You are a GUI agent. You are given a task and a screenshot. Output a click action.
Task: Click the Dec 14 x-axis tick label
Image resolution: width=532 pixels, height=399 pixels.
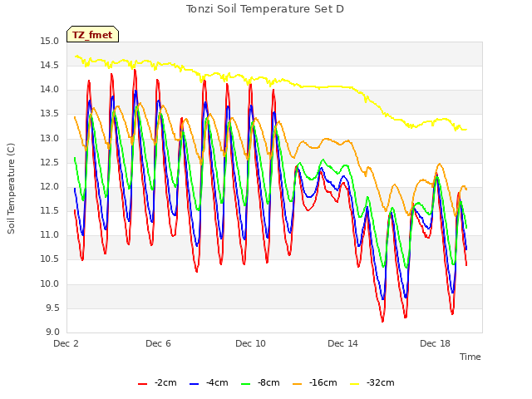coord(342,343)
